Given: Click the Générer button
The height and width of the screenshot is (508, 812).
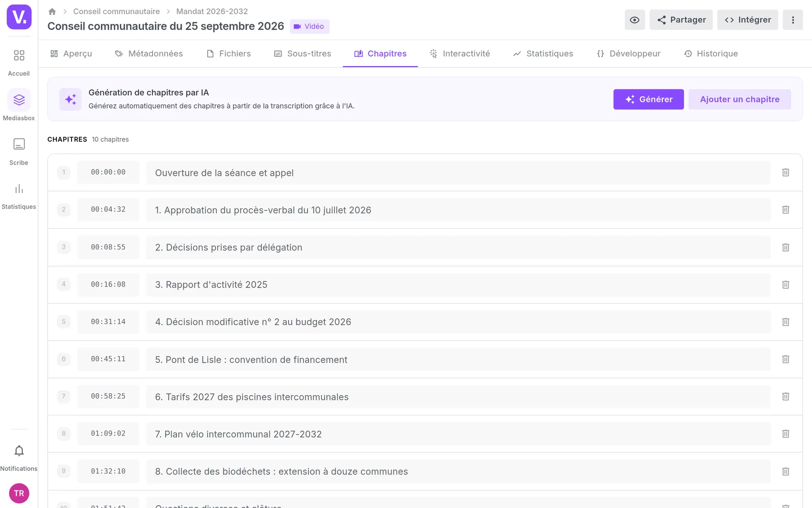Looking at the screenshot, I should (x=649, y=99).
